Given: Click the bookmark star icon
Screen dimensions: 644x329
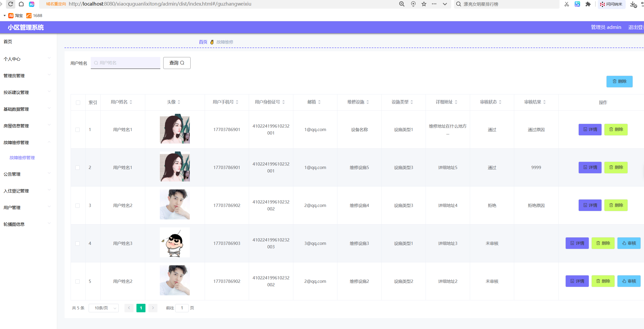Looking at the screenshot, I should pyautogui.click(x=424, y=4).
